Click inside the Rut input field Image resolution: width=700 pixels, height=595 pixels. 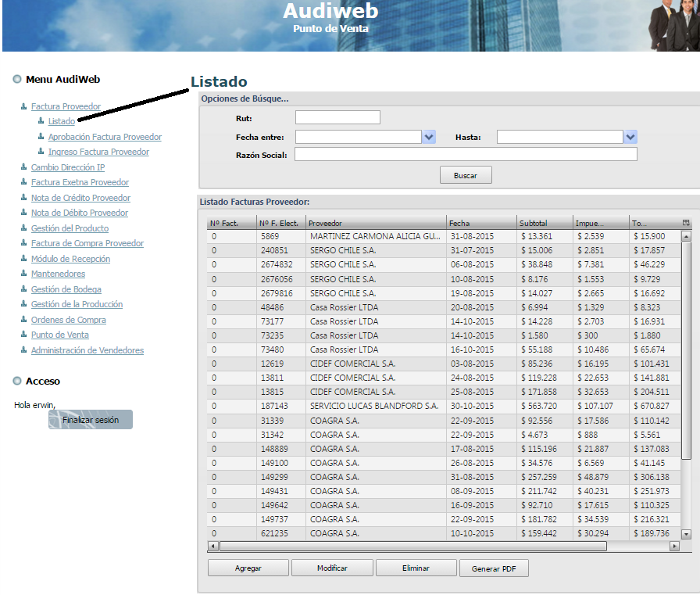coord(337,117)
